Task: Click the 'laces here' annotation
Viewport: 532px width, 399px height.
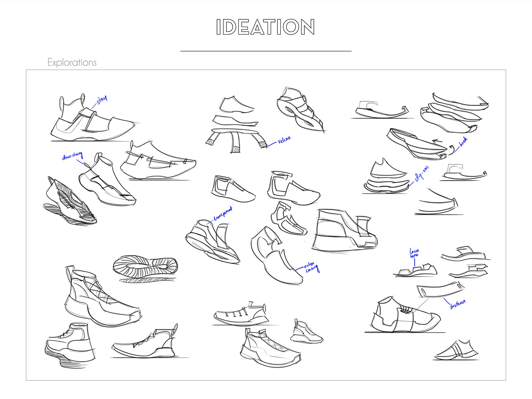Action: click(x=414, y=253)
